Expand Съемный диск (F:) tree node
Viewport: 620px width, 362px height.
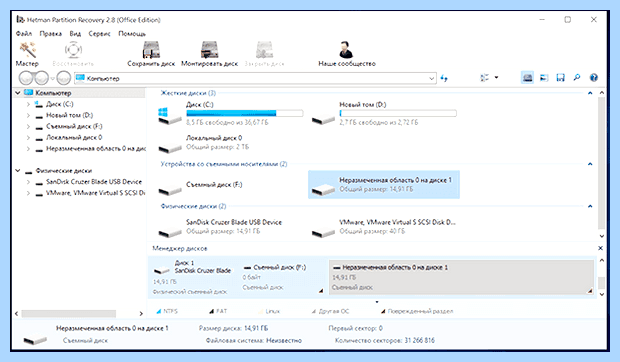coord(28,126)
